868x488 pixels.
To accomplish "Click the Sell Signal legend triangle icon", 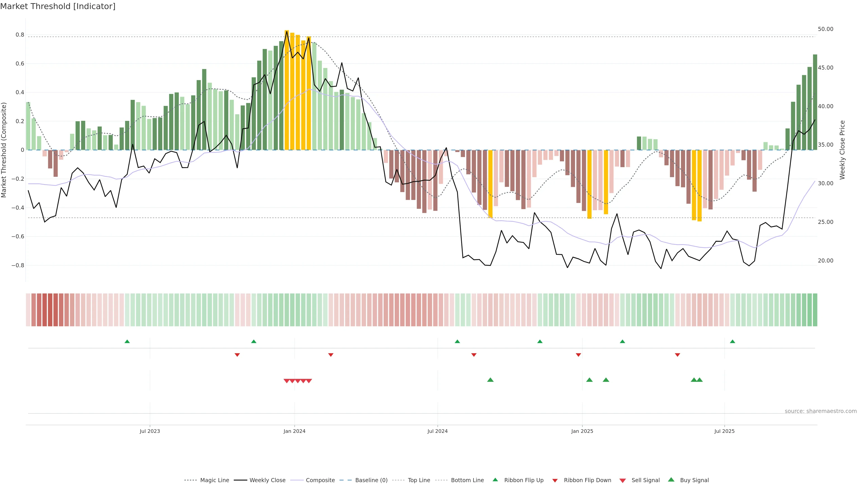I will click(622, 481).
